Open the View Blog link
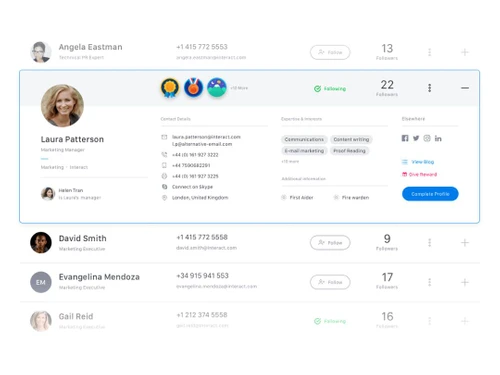The width and height of the screenshot is (500, 375). click(418, 162)
